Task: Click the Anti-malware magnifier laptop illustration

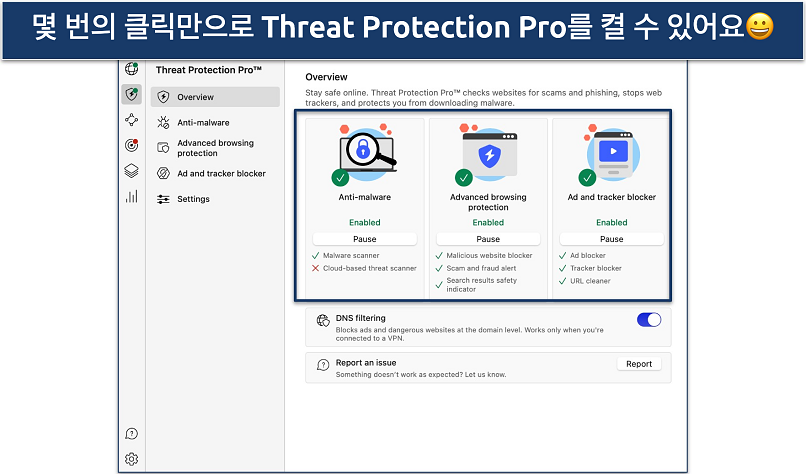Action: (364, 153)
